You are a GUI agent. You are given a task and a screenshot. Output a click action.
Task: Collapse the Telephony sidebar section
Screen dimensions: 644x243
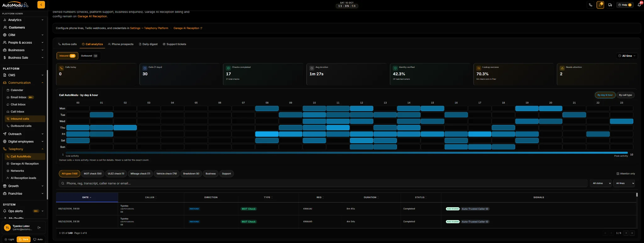tap(24, 149)
